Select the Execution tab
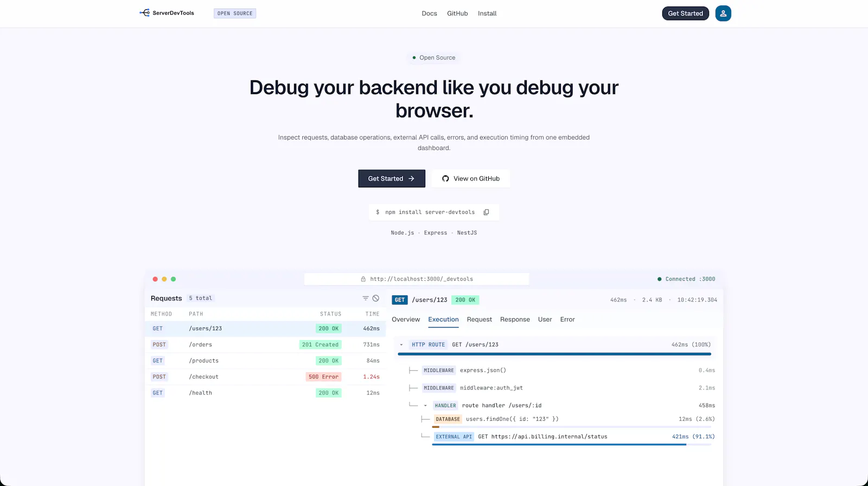This screenshot has height=486, width=868. click(x=443, y=319)
